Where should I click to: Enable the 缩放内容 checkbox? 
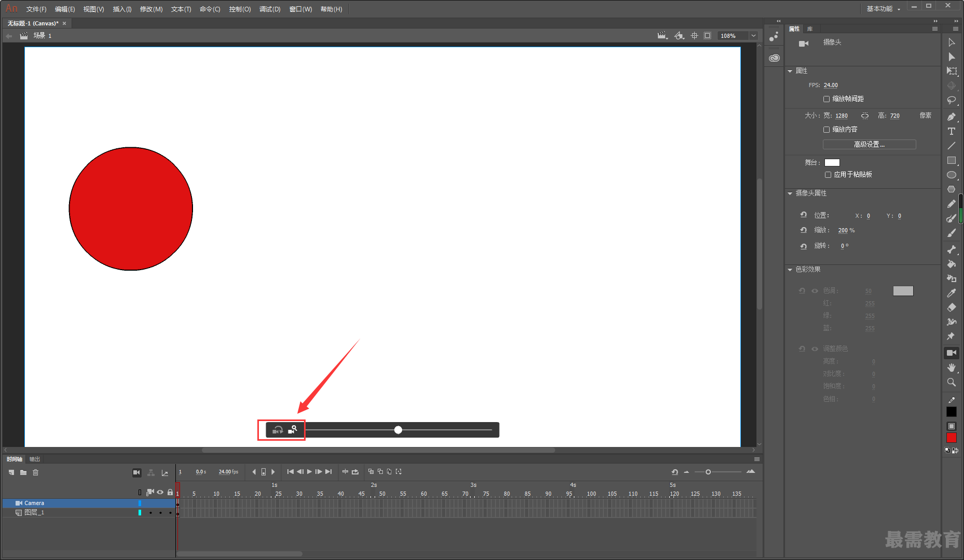click(827, 130)
